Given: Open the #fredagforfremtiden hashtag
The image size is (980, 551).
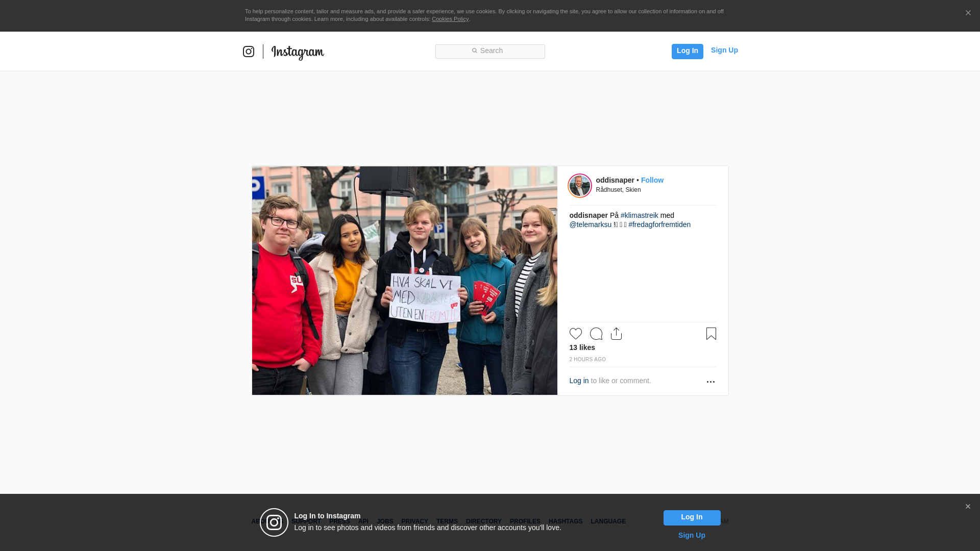Looking at the screenshot, I should pyautogui.click(x=659, y=224).
